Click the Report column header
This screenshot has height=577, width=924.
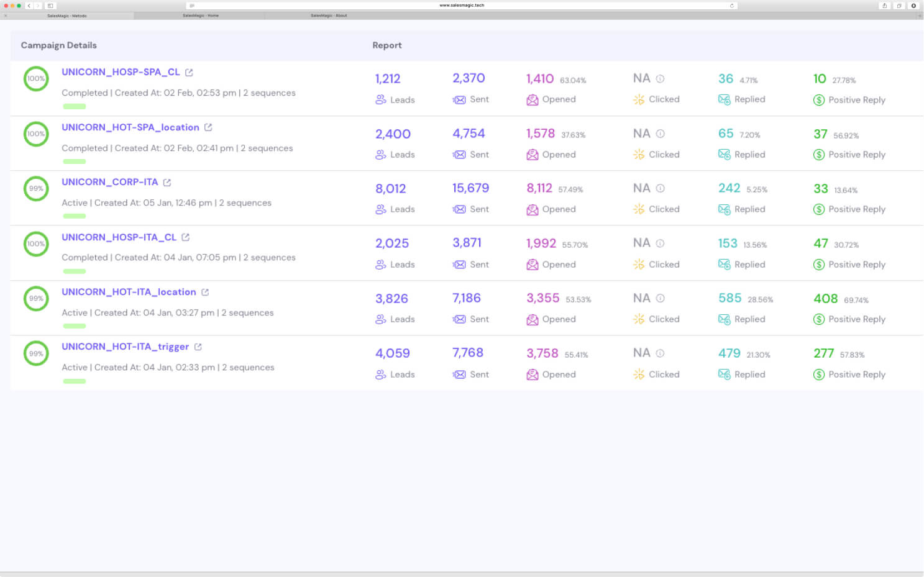387,45
